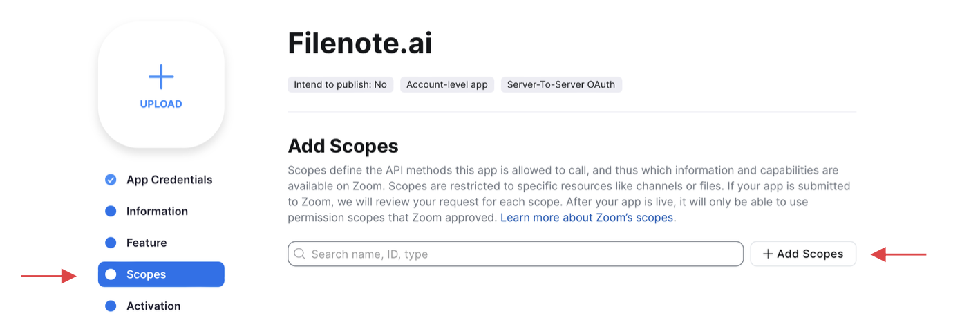Open Learn more about Zoom's scopes link

[587, 218]
